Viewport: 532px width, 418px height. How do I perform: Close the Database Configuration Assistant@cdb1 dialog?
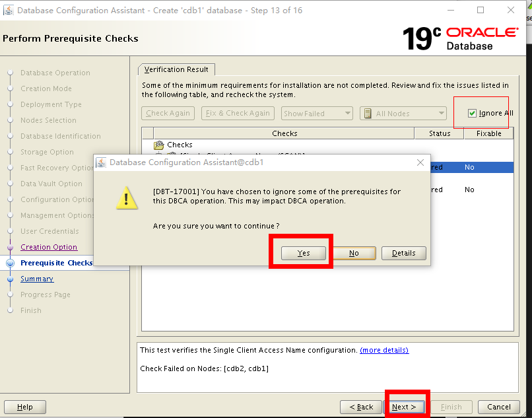point(420,162)
